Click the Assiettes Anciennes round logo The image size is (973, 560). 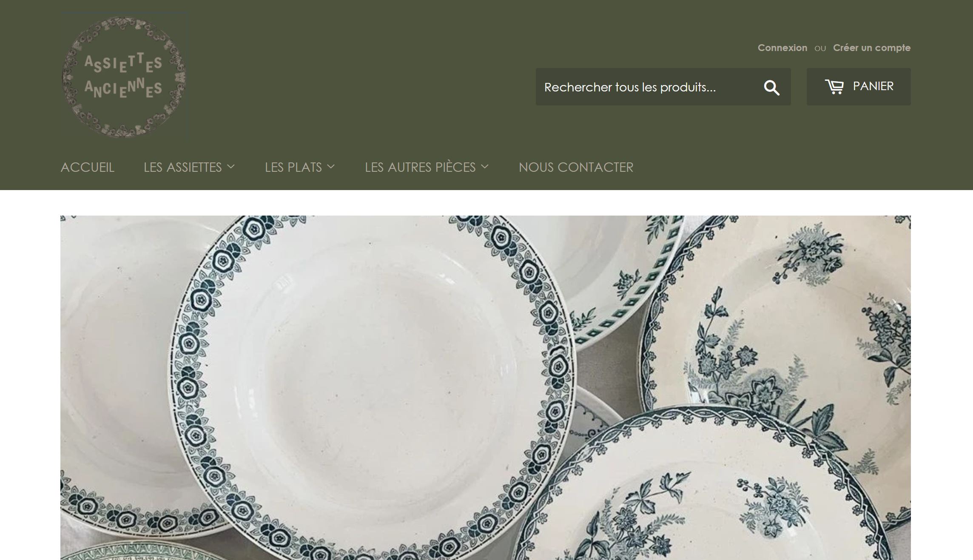point(124,77)
